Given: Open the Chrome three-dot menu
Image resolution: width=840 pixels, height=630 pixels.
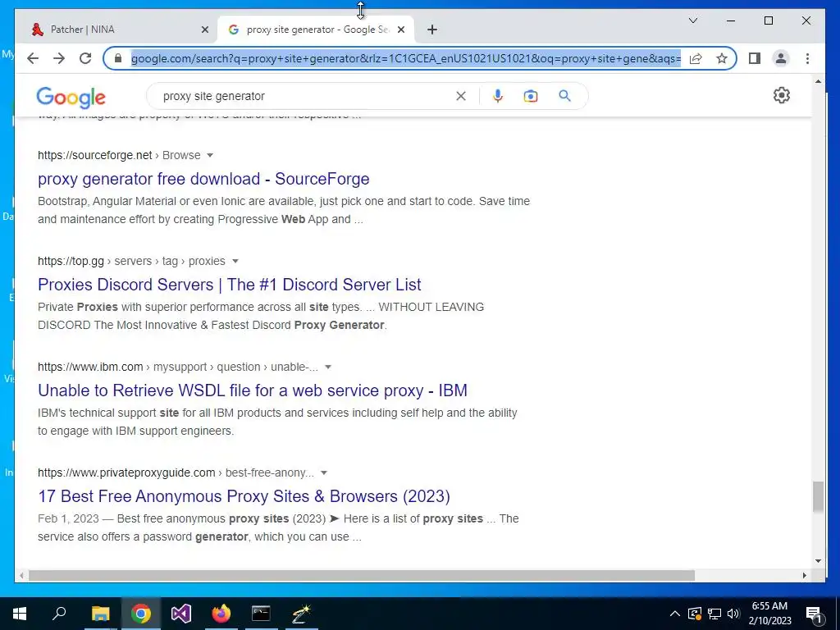Looking at the screenshot, I should click(x=807, y=58).
